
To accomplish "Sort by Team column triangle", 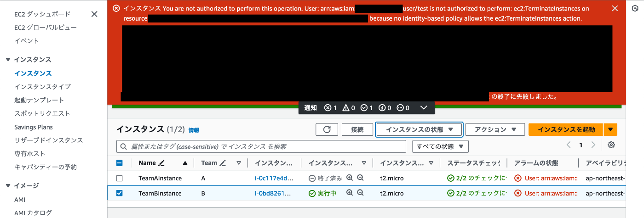I will pos(239,163).
